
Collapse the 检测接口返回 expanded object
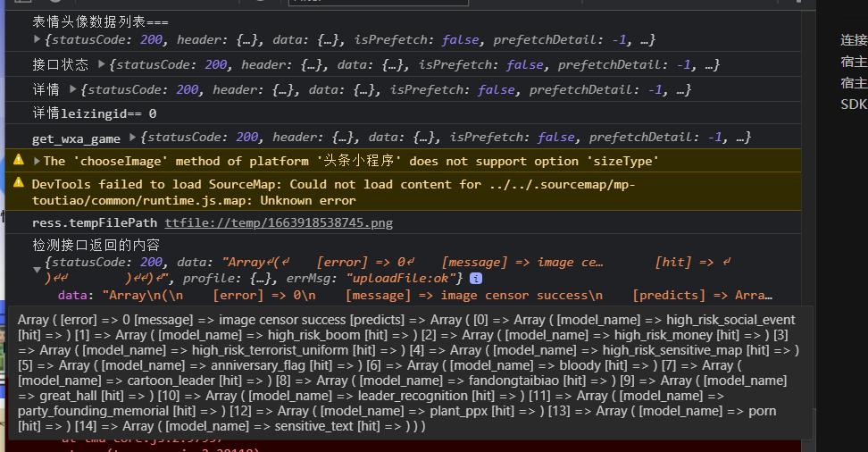coord(37,269)
